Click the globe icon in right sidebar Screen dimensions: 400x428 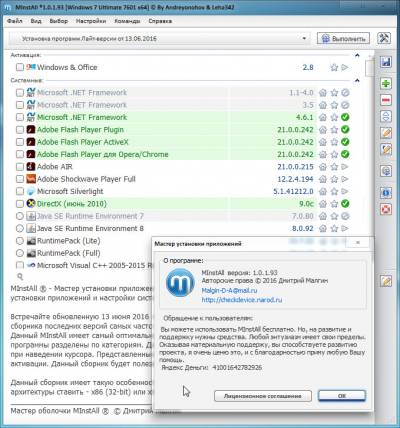pyautogui.click(x=386, y=171)
